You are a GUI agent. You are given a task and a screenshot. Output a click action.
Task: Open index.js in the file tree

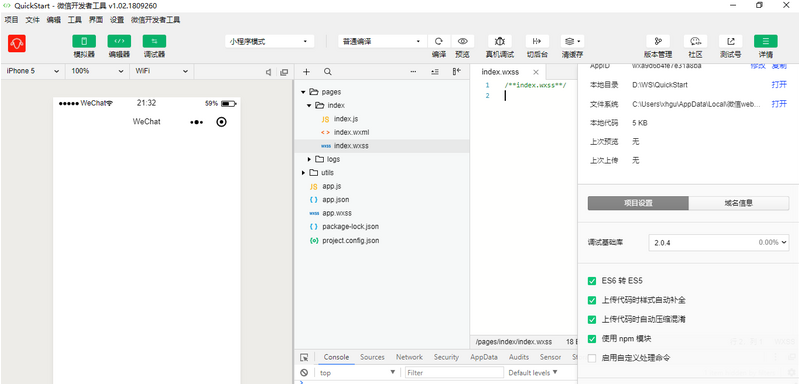click(x=346, y=119)
